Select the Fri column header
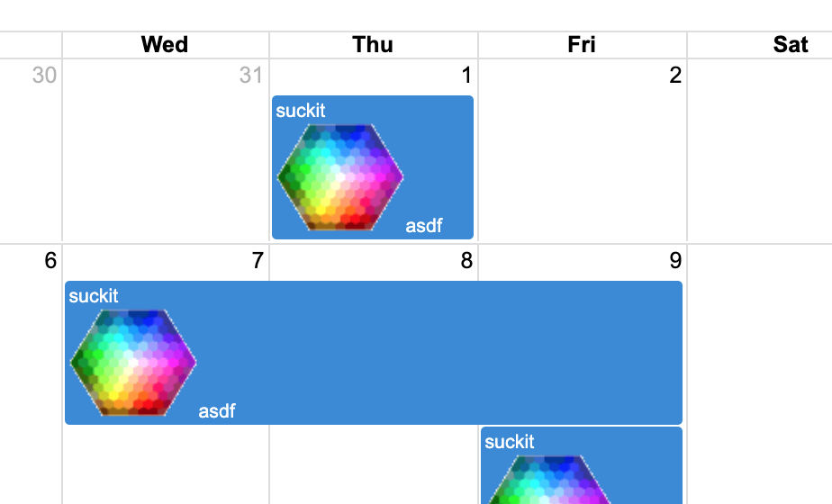 (x=582, y=45)
